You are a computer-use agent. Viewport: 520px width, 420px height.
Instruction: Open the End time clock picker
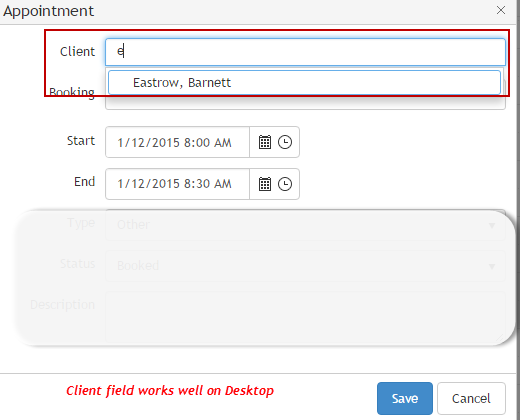[285, 184]
